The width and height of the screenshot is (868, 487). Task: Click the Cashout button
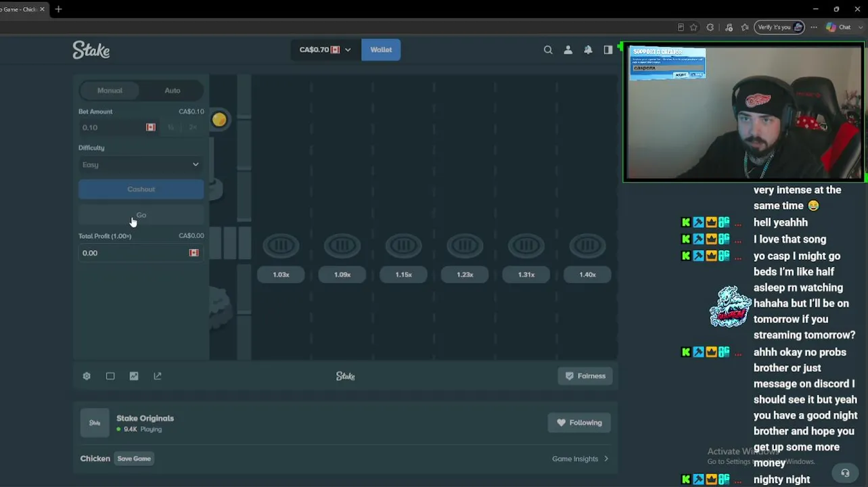click(141, 189)
